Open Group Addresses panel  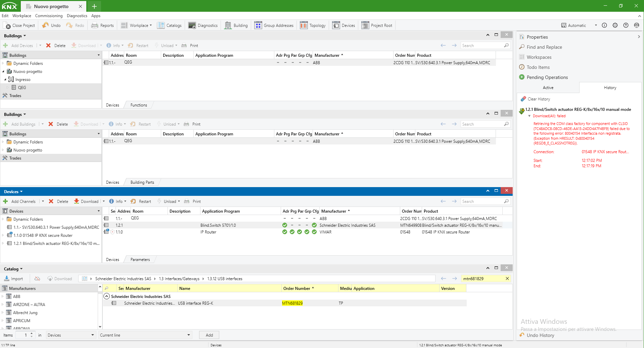click(274, 26)
